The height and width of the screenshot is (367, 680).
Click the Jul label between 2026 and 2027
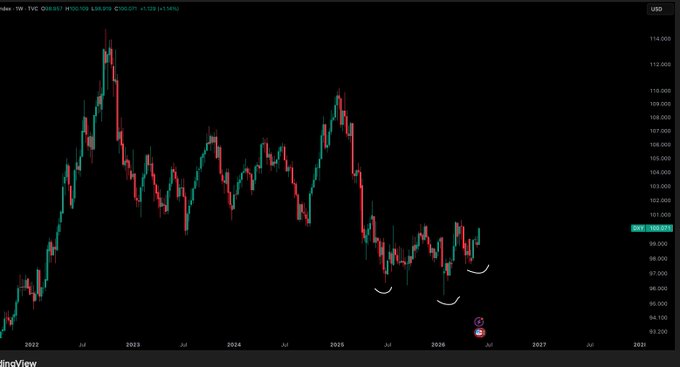click(x=489, y=345)
